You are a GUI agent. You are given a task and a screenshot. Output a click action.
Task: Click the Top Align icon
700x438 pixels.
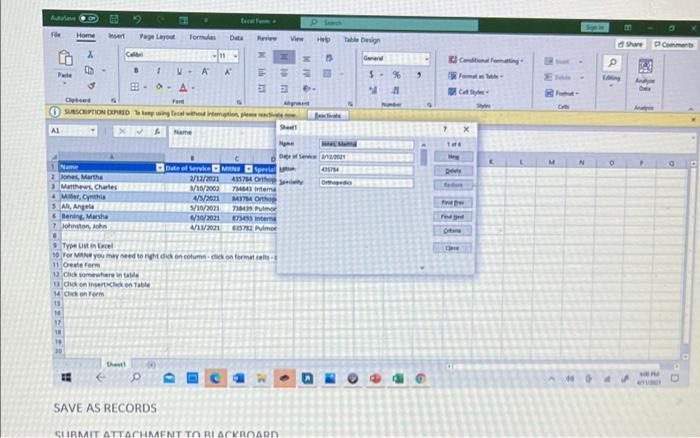point(262,55)
